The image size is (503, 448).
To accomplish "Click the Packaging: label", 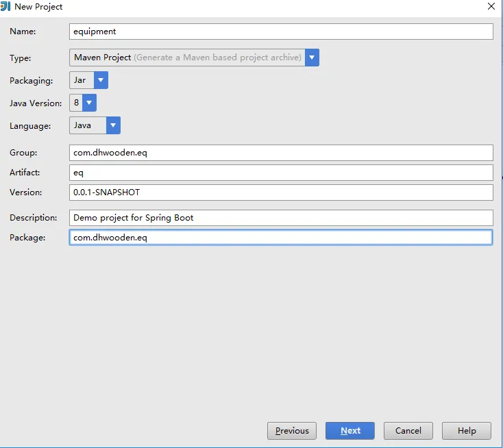I will [31, 81].
